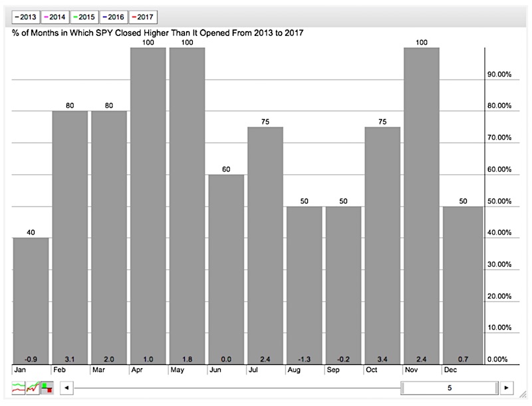
Task: Click the "80" value label above March
Action: pos(109,106)
